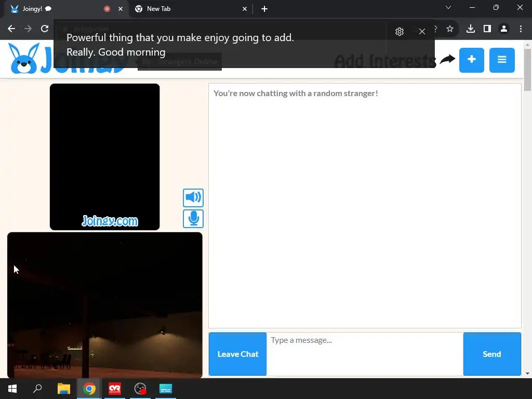Open the Windows Start menu
Screen dimensions: 532x399
click(x=12, y=389)
